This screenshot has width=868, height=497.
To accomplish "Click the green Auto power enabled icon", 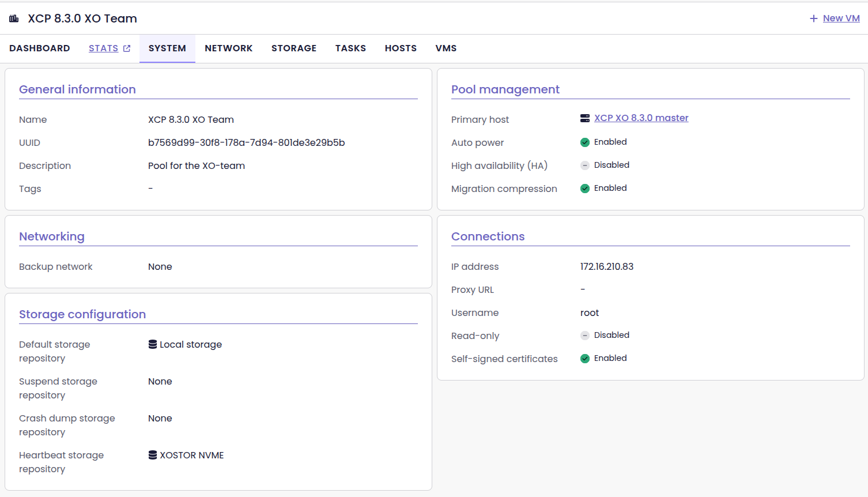I will (x=585, y=142).
